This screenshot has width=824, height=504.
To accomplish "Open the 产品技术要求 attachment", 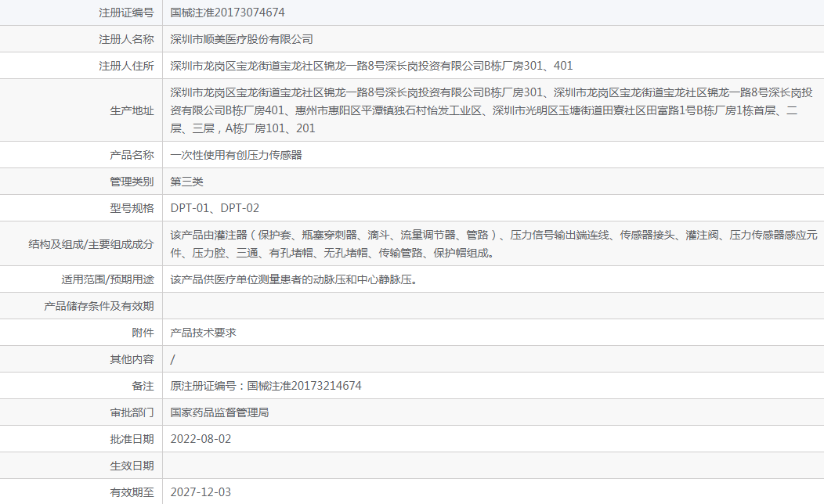I will [x=204, y=333].
